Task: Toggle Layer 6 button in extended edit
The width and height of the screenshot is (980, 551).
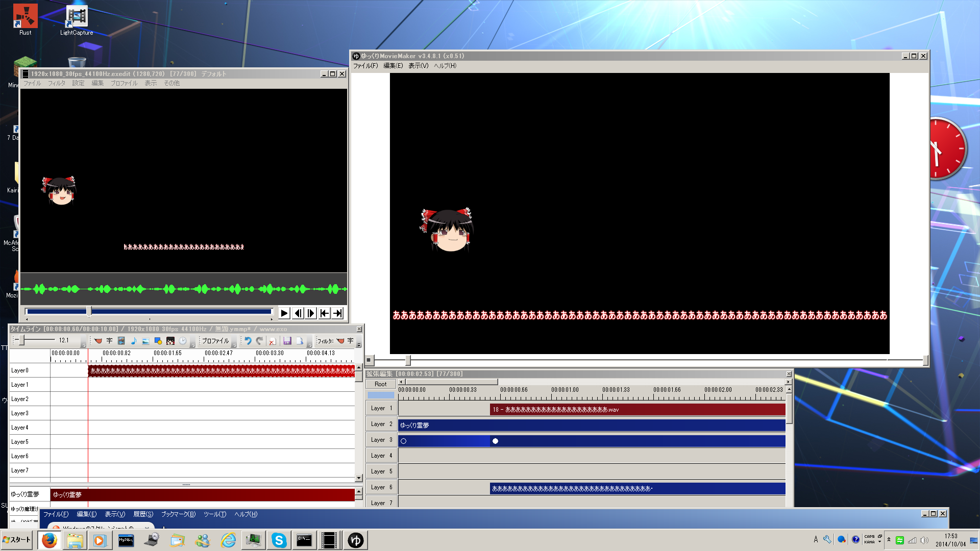Action: 381,487
